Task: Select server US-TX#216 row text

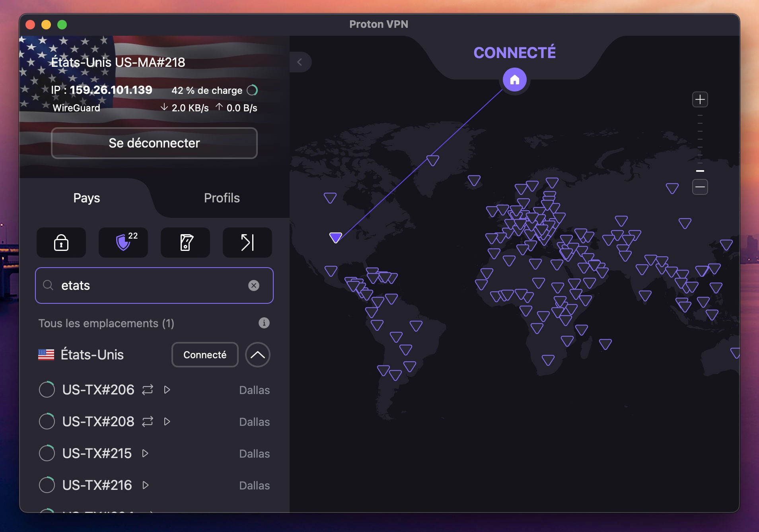Action: pos(97,485)
